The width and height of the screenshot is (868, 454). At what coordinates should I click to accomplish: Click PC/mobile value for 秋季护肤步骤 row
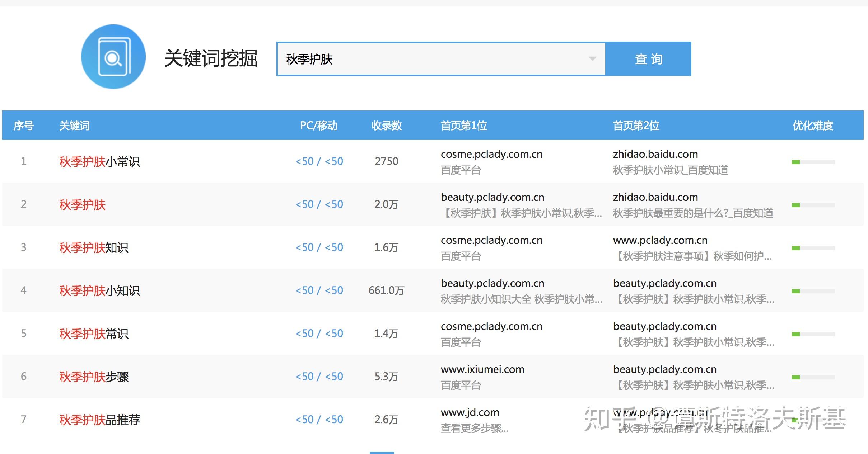319,377
